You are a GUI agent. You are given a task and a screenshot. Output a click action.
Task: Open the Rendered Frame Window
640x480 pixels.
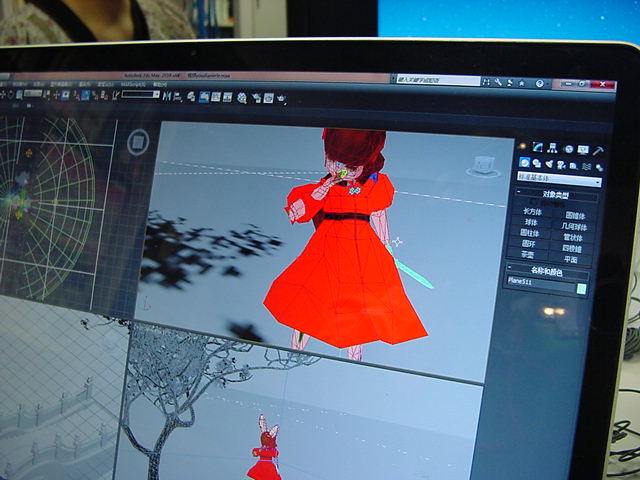pos(268,98)
